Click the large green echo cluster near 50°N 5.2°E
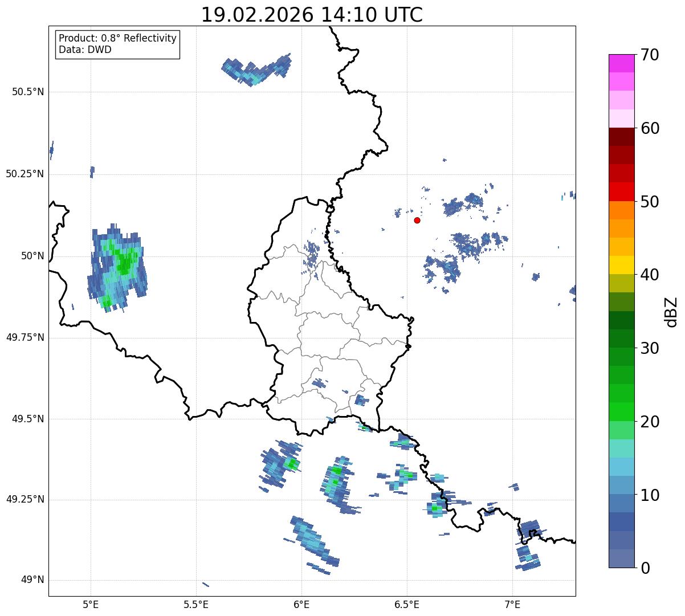Viewport: 685px width, 616px height. [117, 267]
